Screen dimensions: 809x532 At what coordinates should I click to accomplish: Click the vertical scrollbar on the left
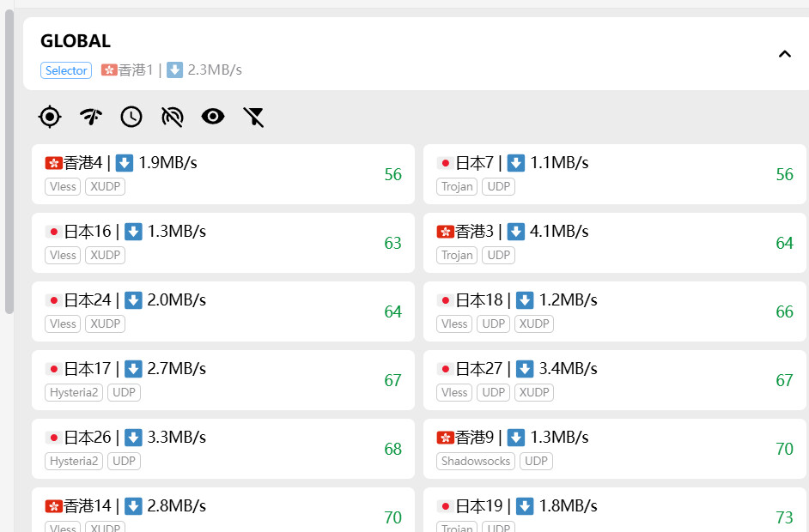(x=9, y=163)
